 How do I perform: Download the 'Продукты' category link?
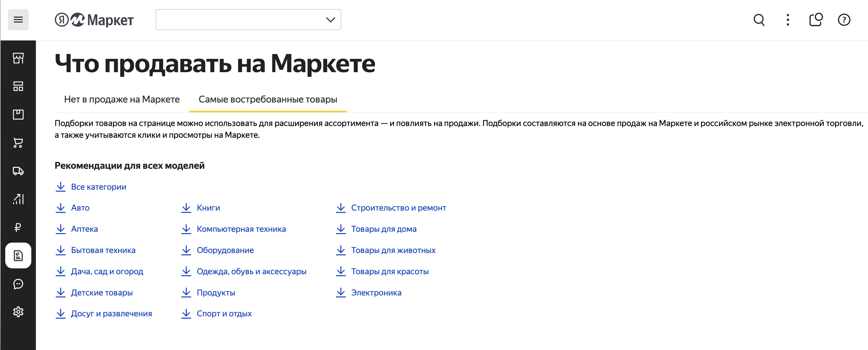[x=208, y=293]
